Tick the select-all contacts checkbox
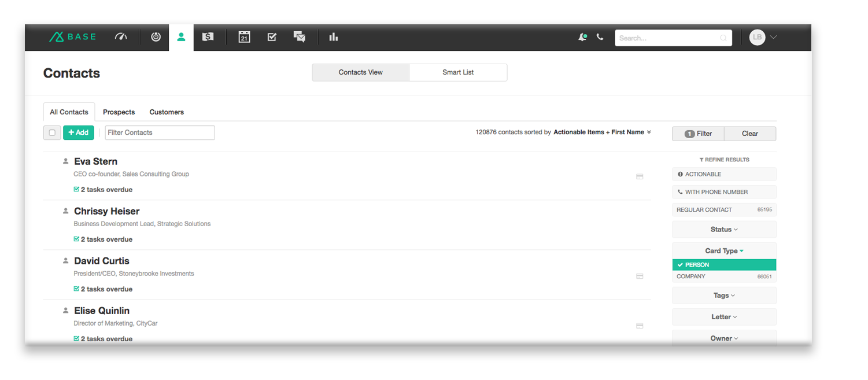The image size is (868, 380). (x=52, y=132)
